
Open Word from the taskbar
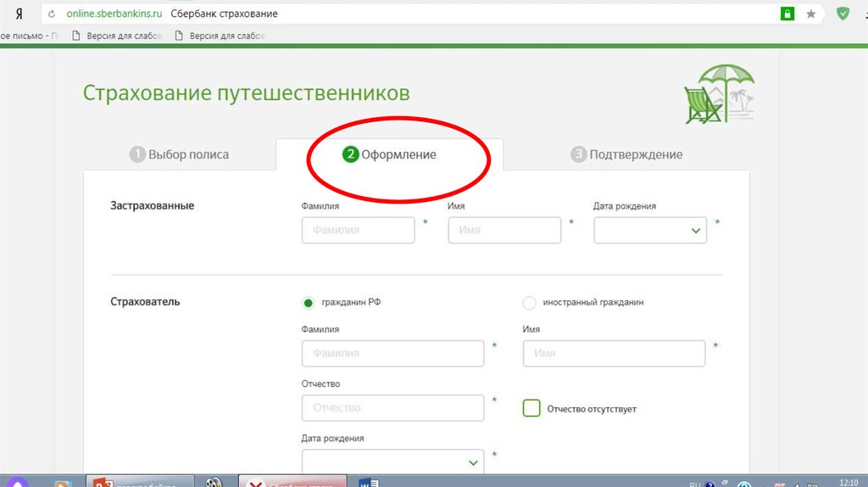click(369, 482)
